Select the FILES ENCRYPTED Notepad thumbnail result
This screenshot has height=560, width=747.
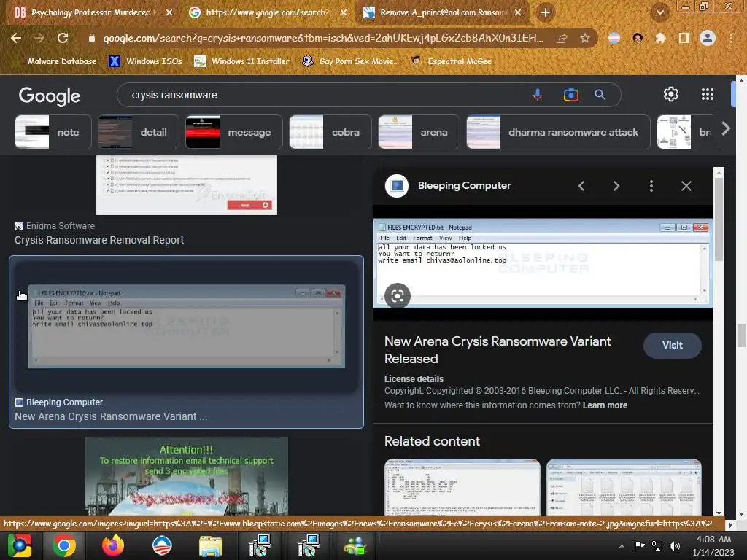186,326
